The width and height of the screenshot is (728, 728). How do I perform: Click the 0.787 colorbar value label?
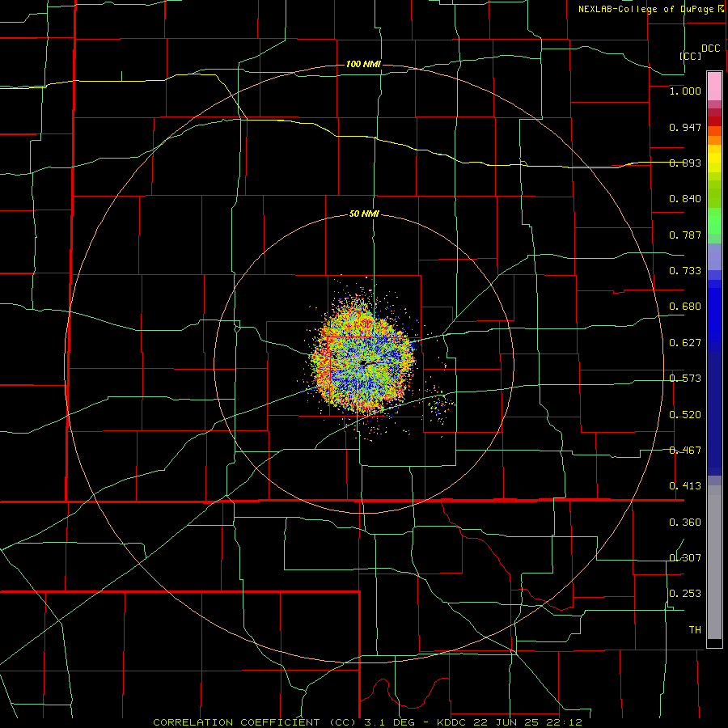point(685,235)
